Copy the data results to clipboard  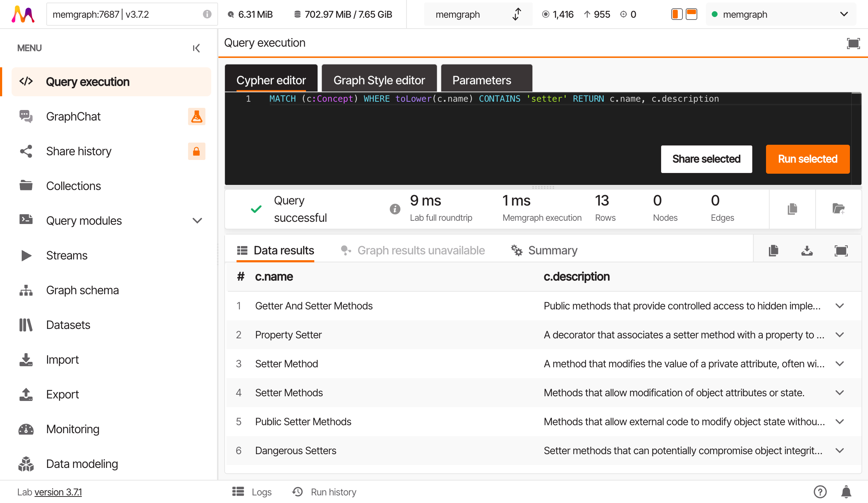point(773,250)
